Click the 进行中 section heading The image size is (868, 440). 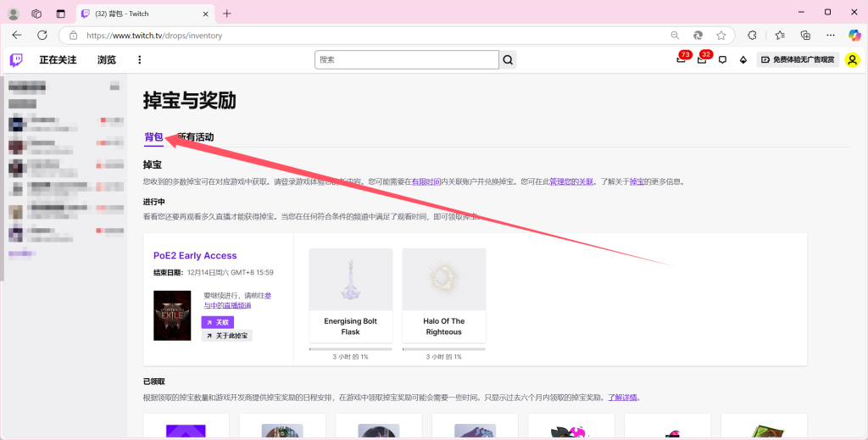154,202
